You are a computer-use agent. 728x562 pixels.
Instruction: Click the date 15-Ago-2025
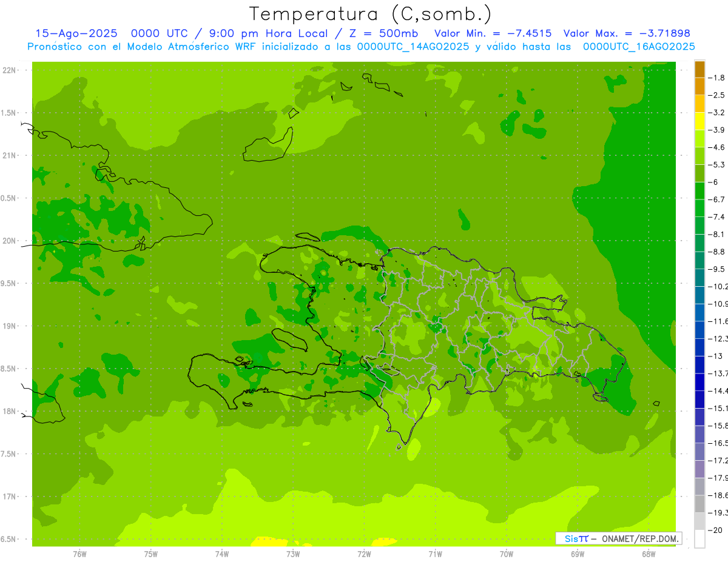click(77, 33)
